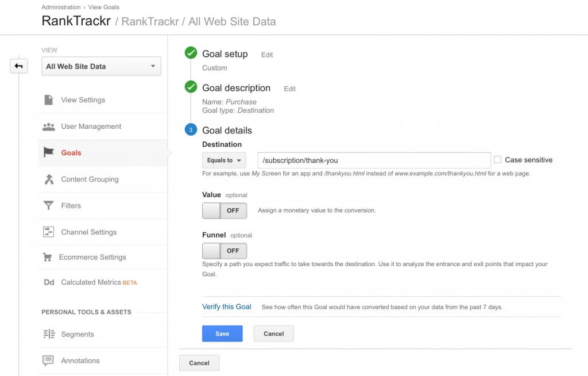
Task: Enable the Case sensitive checkbox
Action: click(498, 160)
